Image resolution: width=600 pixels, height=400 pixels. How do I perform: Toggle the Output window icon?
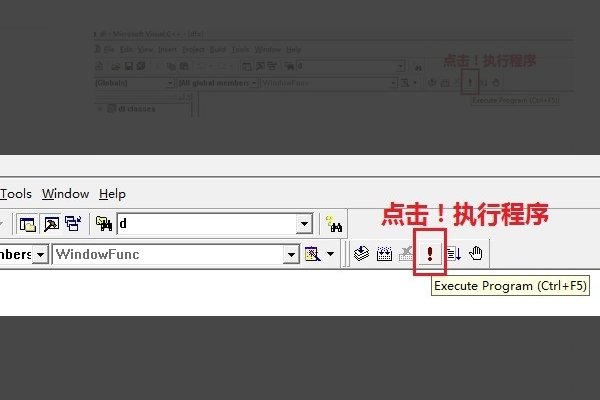[51, 224]
